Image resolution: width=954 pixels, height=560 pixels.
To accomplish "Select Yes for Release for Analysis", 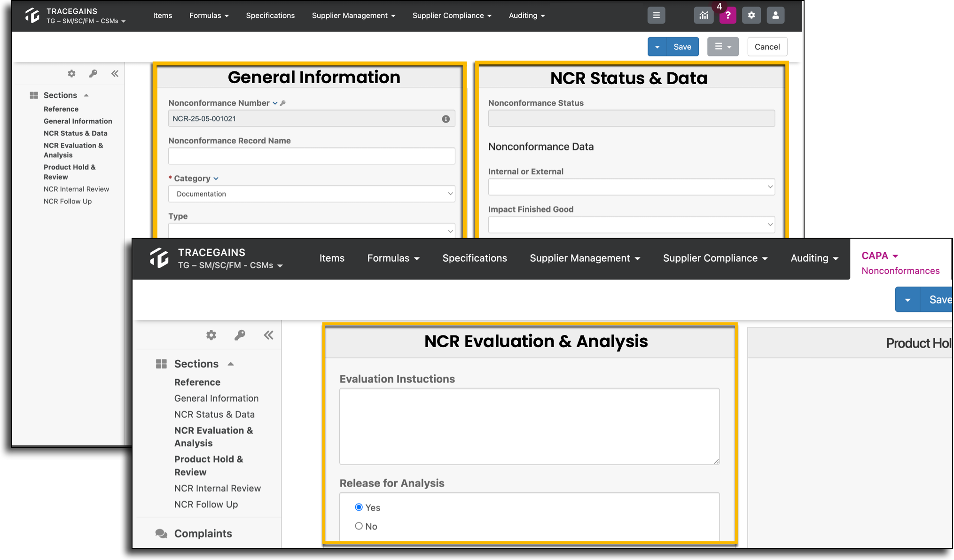I will click(x=359, y=507).
